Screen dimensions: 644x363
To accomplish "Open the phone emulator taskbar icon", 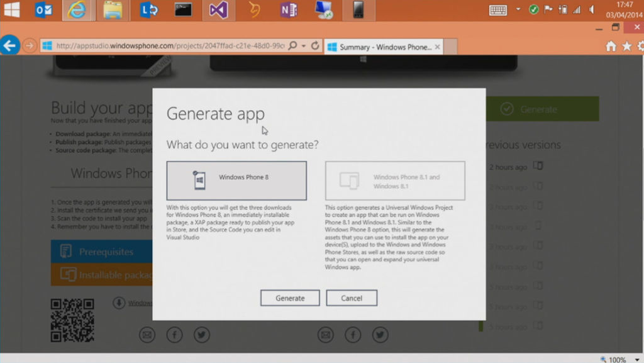I will click(358, 10).
